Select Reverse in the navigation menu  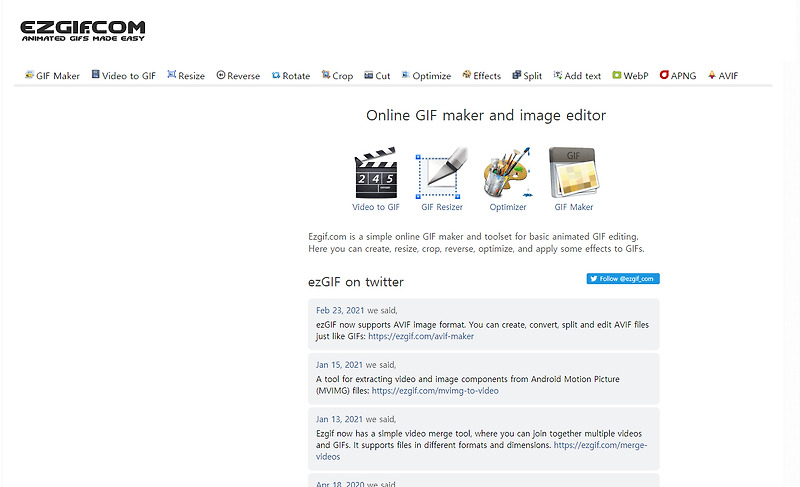click(x=238, y=75)
